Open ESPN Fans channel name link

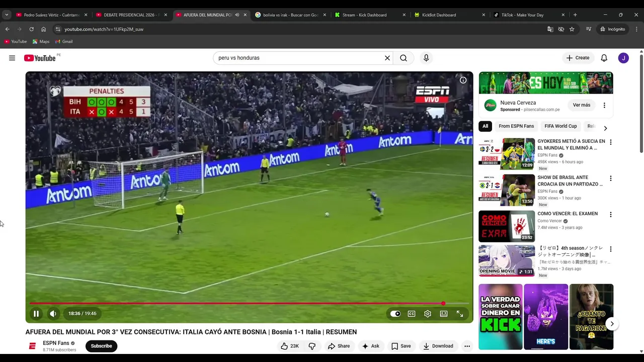pos(56,343)
